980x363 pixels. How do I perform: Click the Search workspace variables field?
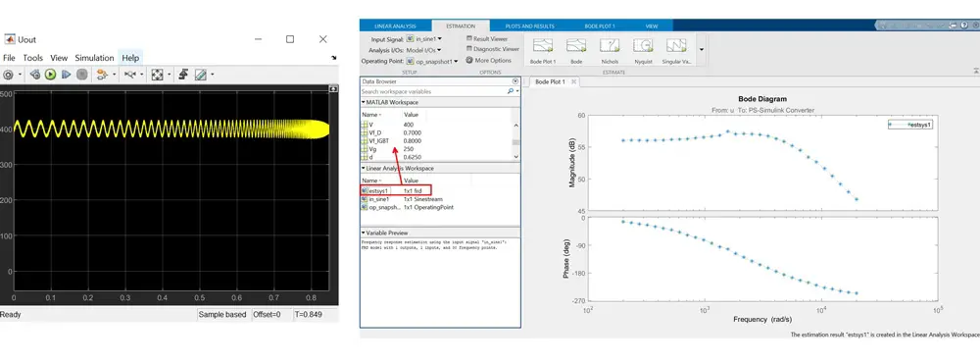pos(434,91)
